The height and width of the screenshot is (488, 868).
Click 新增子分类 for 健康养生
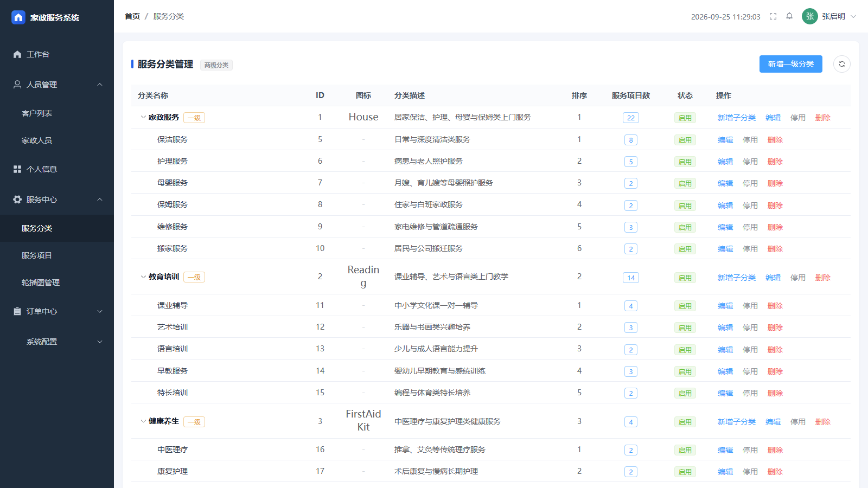pyautogui.click(x=737, y=422)
